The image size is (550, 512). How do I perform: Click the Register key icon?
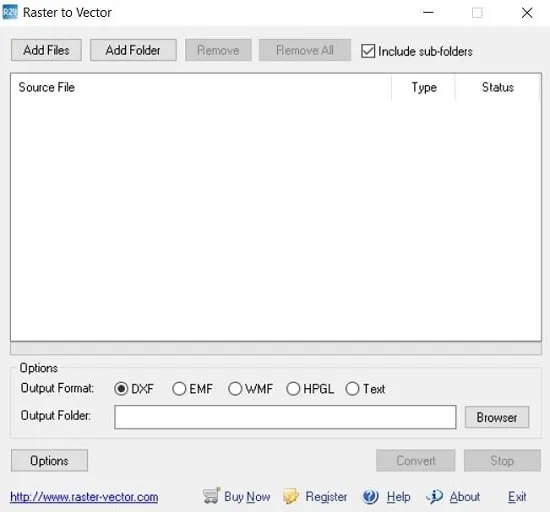click(291, 496)
